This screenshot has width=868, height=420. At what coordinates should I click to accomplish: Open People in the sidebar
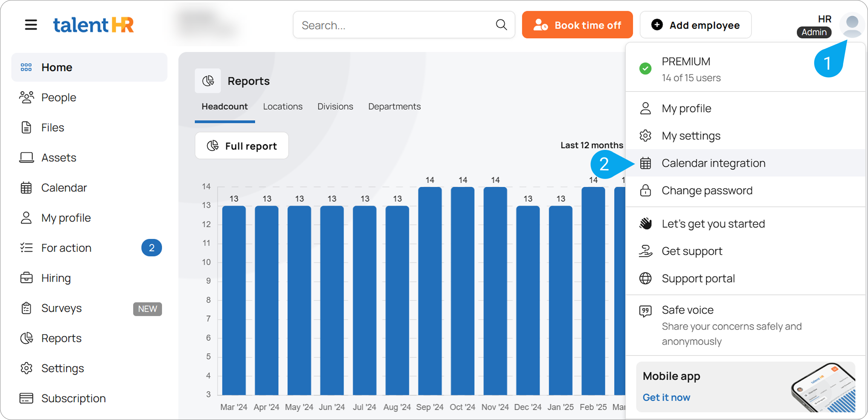[x=89, y=97]
